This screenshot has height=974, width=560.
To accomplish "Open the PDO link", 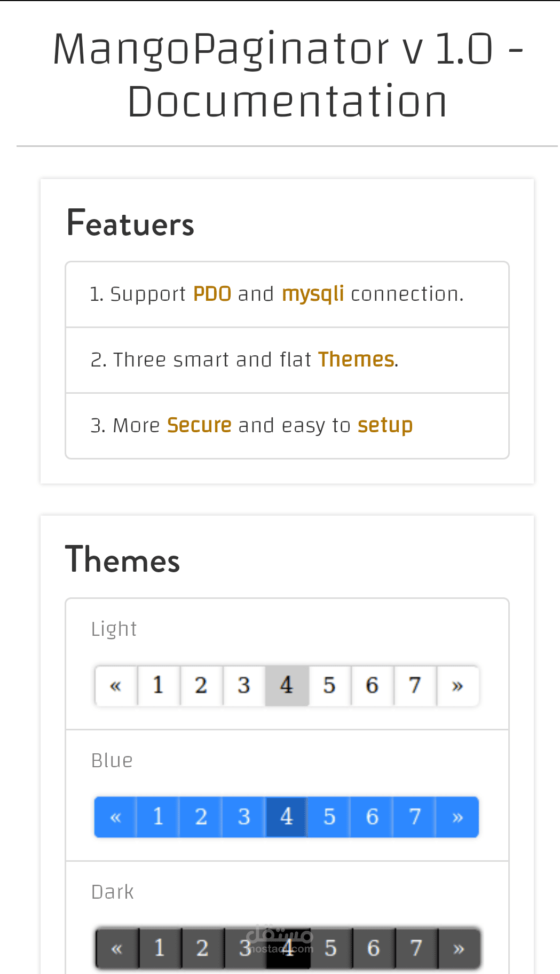I will click(212, 294).
